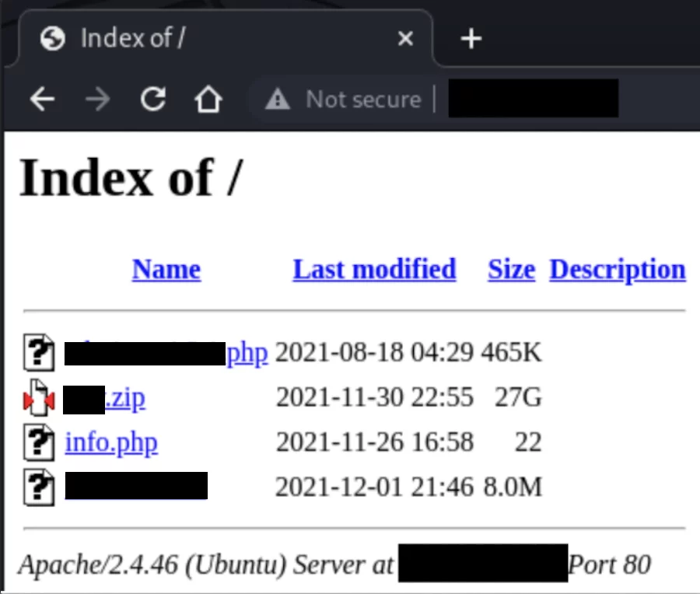Click the back navigation arrow

tap(43, 99)
